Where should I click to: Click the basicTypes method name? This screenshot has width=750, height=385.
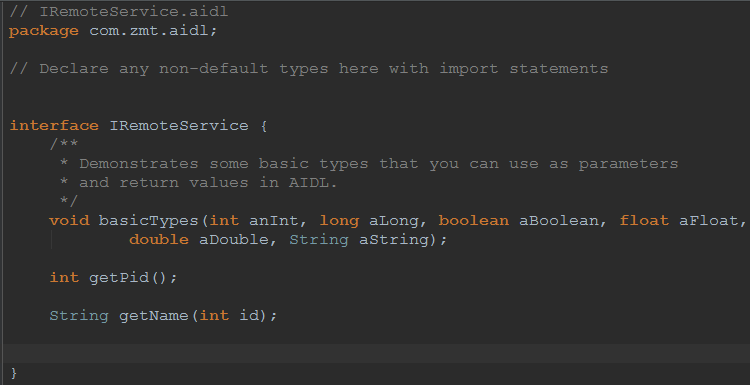point(148,220)
